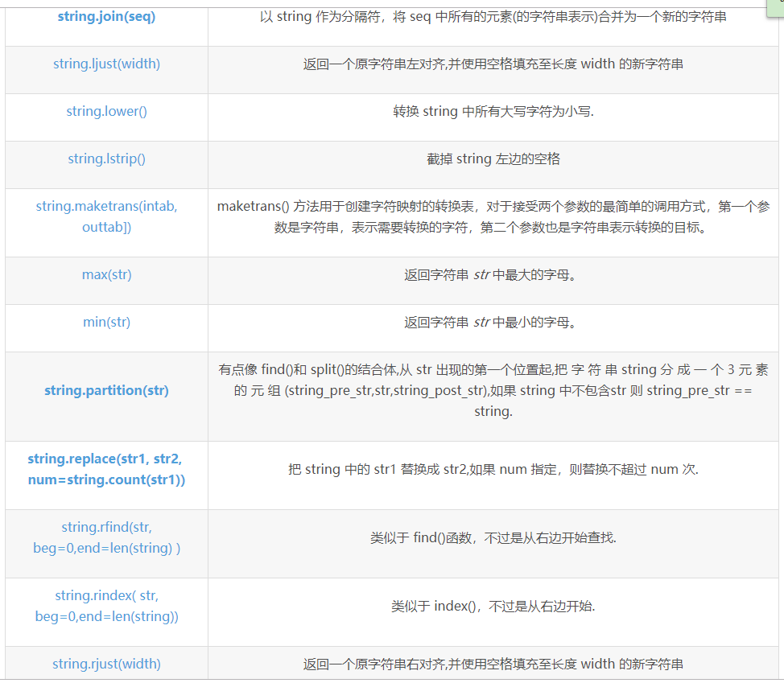This screenshot has height=683, width=784.
Task: Select text 类似于 index()，不过是从右边开始
Action: click(493, 606)
